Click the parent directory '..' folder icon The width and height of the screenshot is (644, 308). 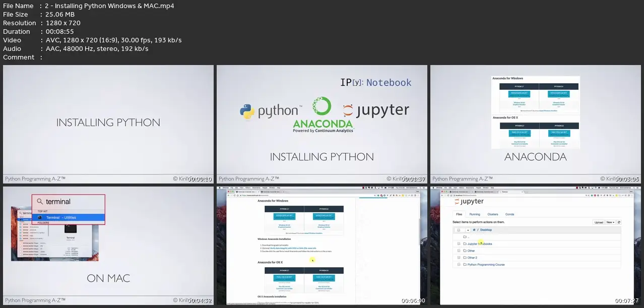(465, 236)
